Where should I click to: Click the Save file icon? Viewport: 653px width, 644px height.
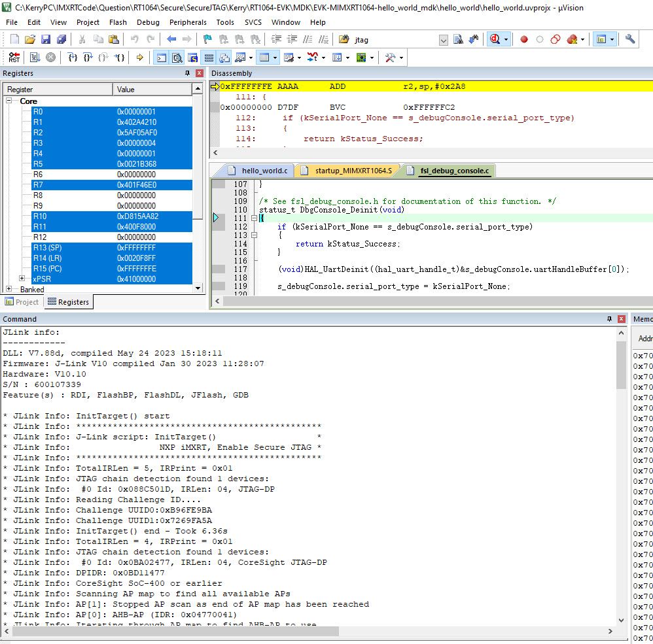click(46, 39)
